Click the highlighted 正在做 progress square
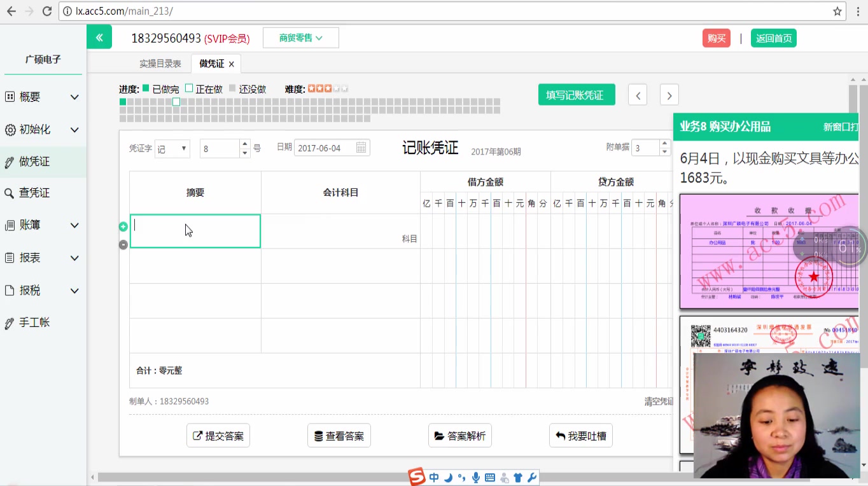Viewport: 868px width, 486px height. 176,101
